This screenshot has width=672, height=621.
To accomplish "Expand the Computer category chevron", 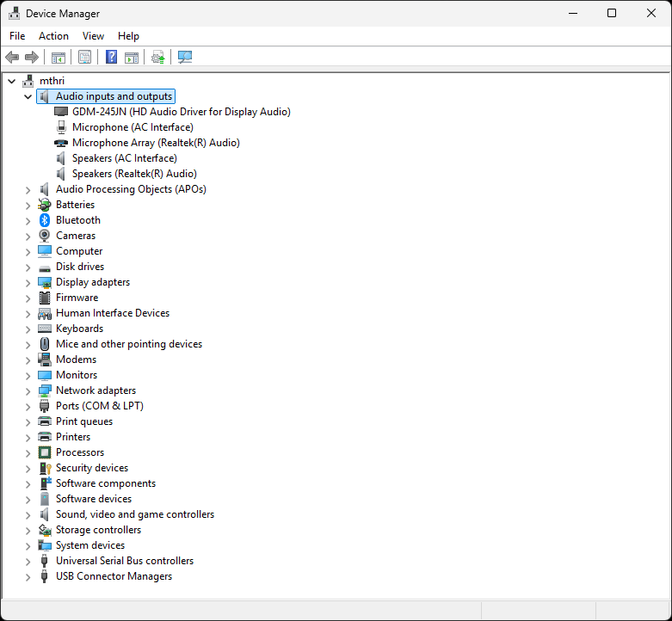I will coord(28,252).
